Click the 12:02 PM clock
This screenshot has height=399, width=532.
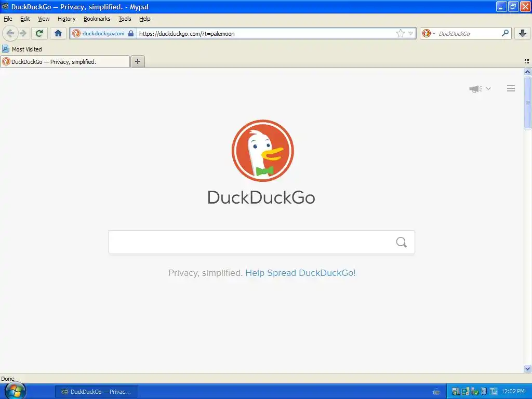tap(513, 391)
